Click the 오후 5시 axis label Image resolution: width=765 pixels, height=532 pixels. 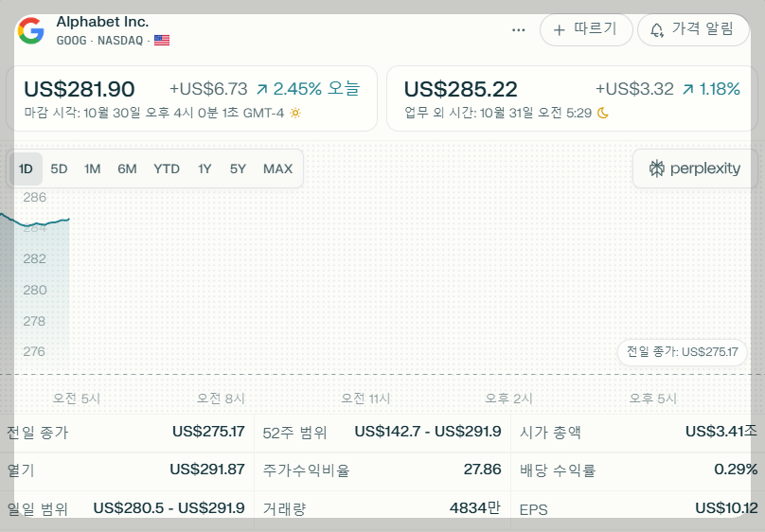(652, 399)
